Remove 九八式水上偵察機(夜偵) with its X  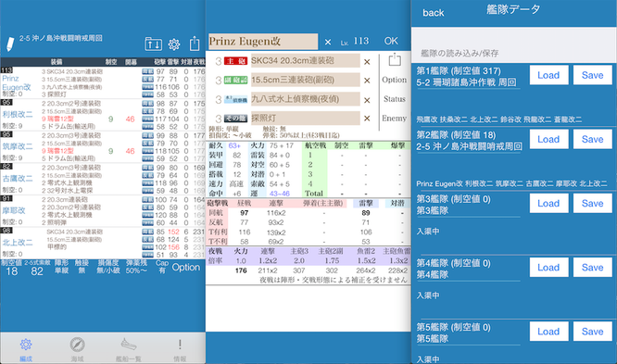(x=367, y=100)
